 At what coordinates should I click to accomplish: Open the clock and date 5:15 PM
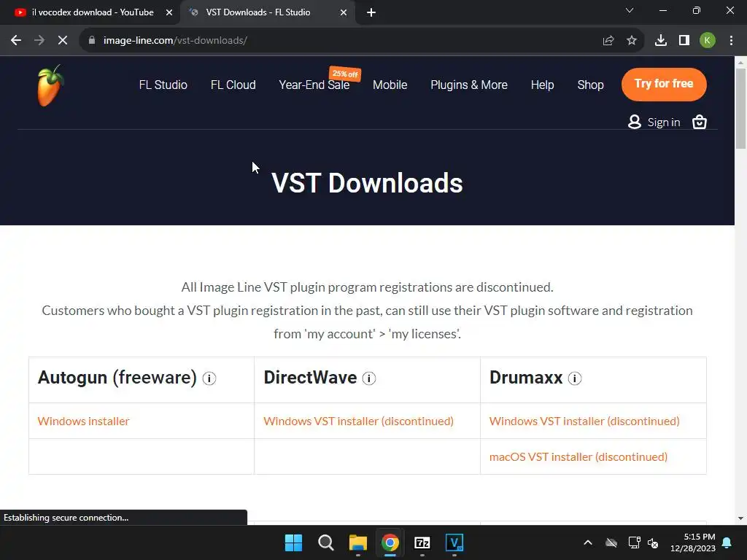pyautogui.click(x=693, y=542)
